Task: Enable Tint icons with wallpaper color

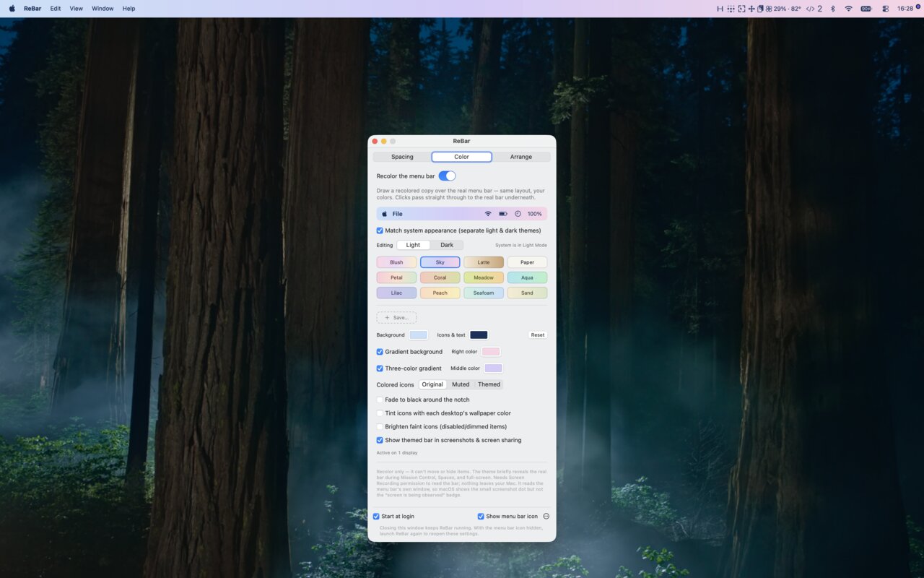Action: pyautogui.click(x=380, y=413)
